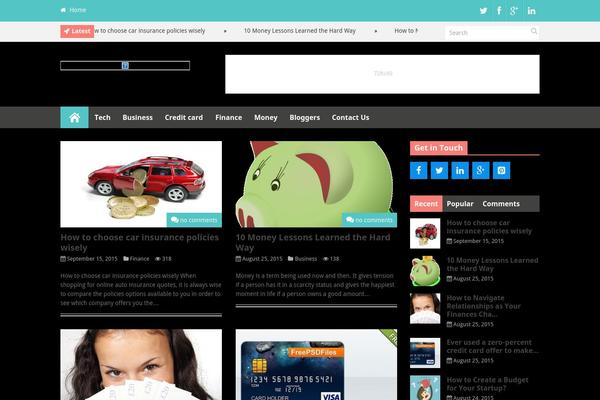
Task: Switch to the Comments tab
Action: pos(501,204)
